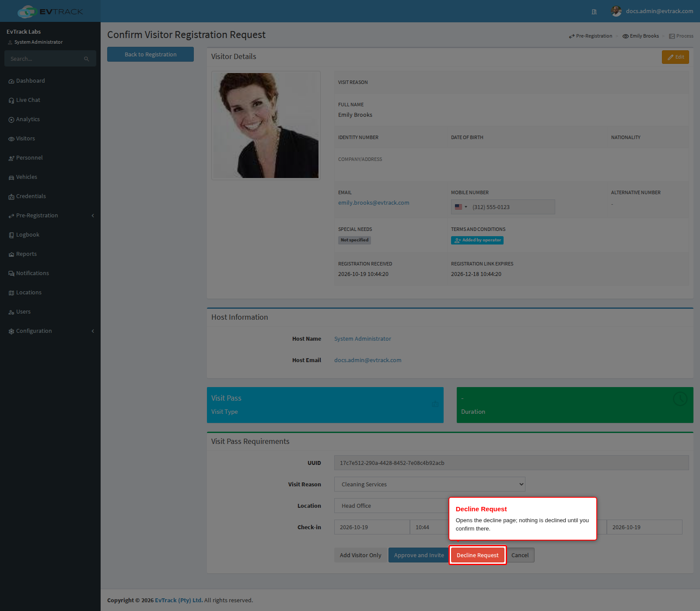Click the EvTrack logo at top left
Screen dimensions: 700x611
point(50,11)
